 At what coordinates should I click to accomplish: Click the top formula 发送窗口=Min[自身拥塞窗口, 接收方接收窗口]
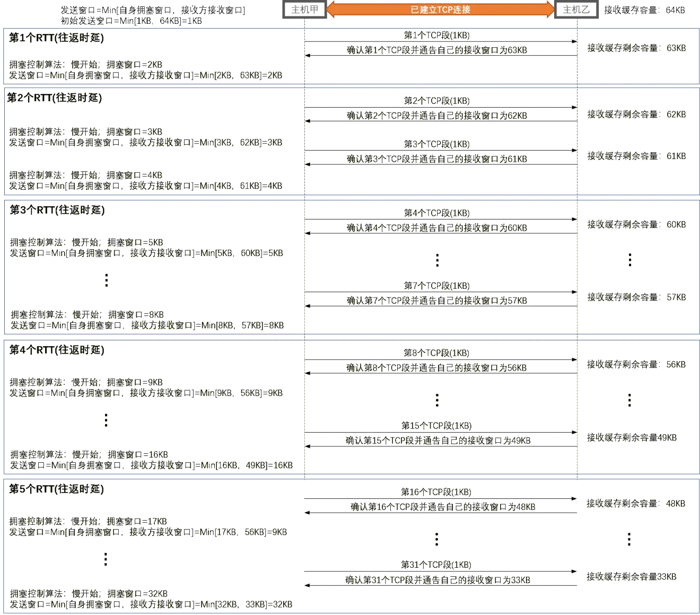pyautogui.click(x=153, y=10)
